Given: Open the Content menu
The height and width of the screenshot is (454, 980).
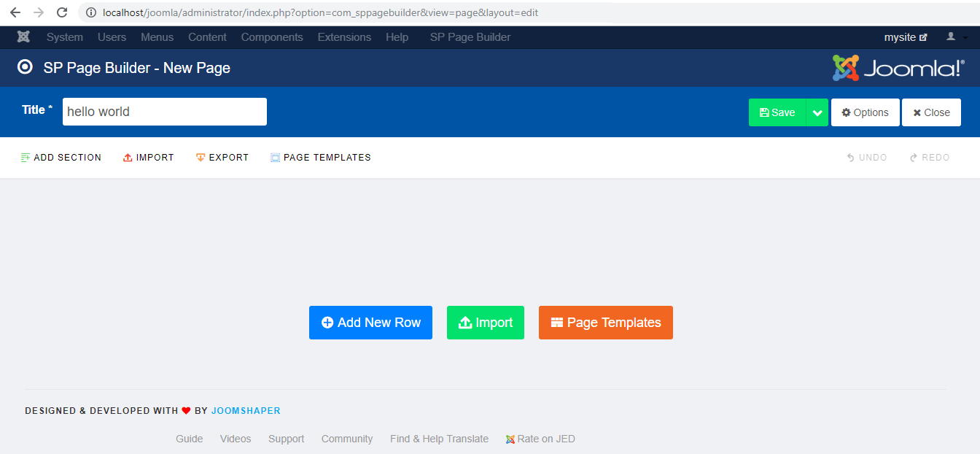Looking at the screenshot, I should 207,37.
